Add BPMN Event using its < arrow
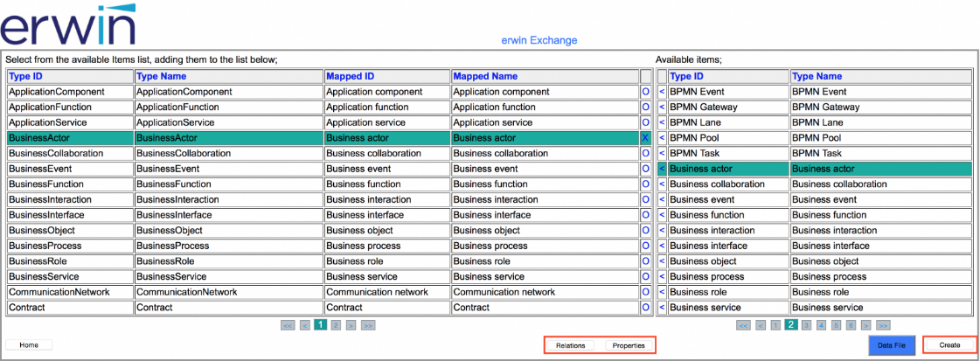The height and width of the screenshot is (361, 980). 662,92
